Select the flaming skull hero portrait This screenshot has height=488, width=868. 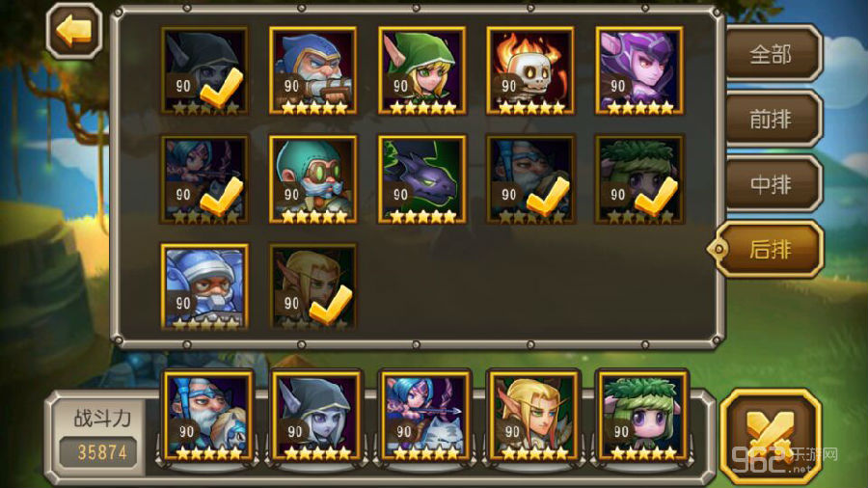pyautogui.click(x=530, y=70)
